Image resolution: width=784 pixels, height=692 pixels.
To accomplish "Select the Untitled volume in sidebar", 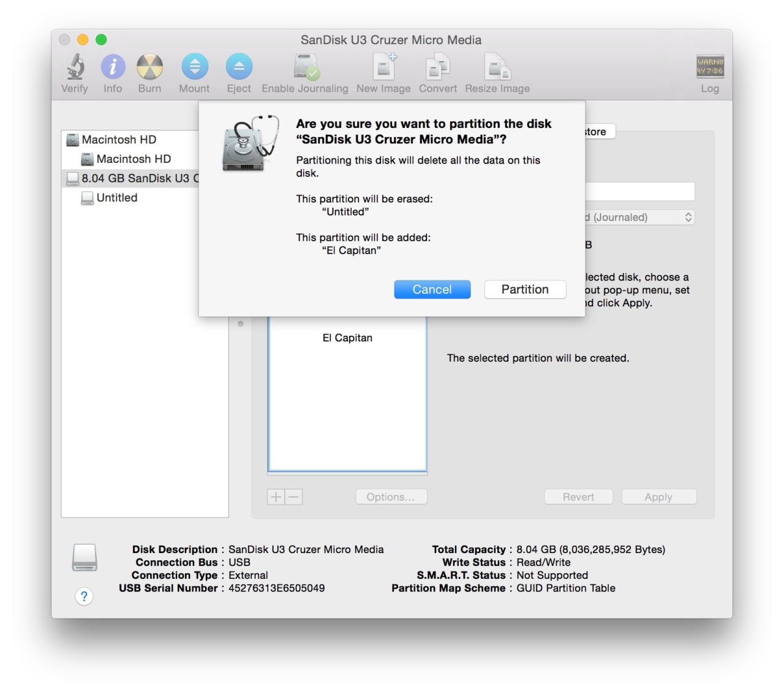I will tap(116, 198).
